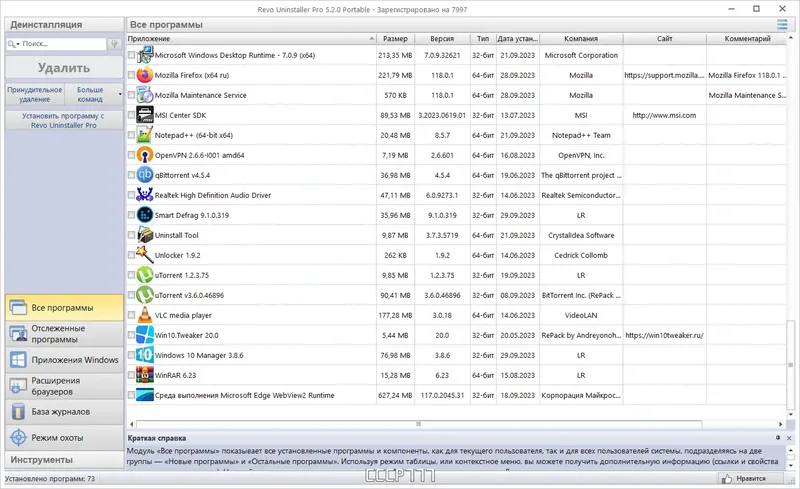
Task: Open the http://www.msi.com site link
Action: pos(664,115)
